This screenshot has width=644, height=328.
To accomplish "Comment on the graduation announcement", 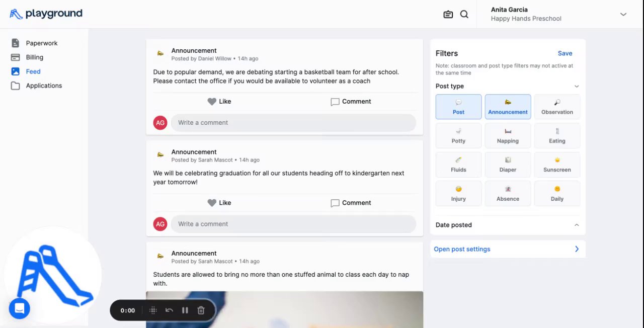I will tap(351, 203).
